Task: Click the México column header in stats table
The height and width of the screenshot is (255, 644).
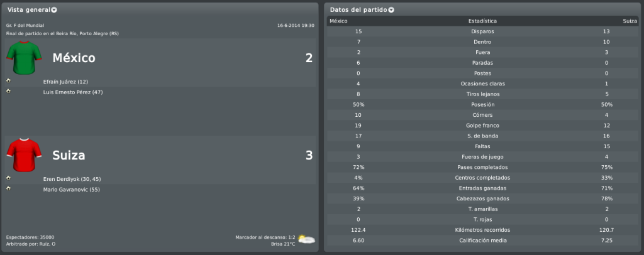Action: pyautogui.click(x=339, y=21)
